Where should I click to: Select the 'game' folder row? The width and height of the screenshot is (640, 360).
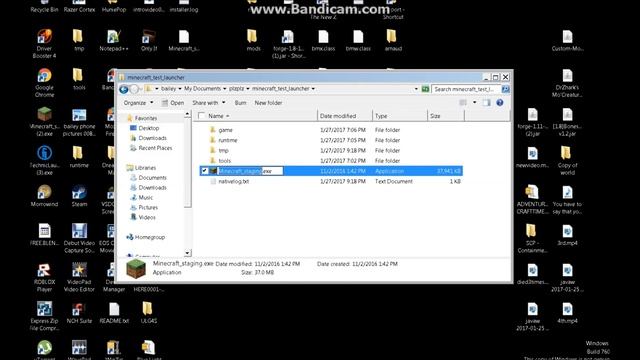[x=331, y=130]
